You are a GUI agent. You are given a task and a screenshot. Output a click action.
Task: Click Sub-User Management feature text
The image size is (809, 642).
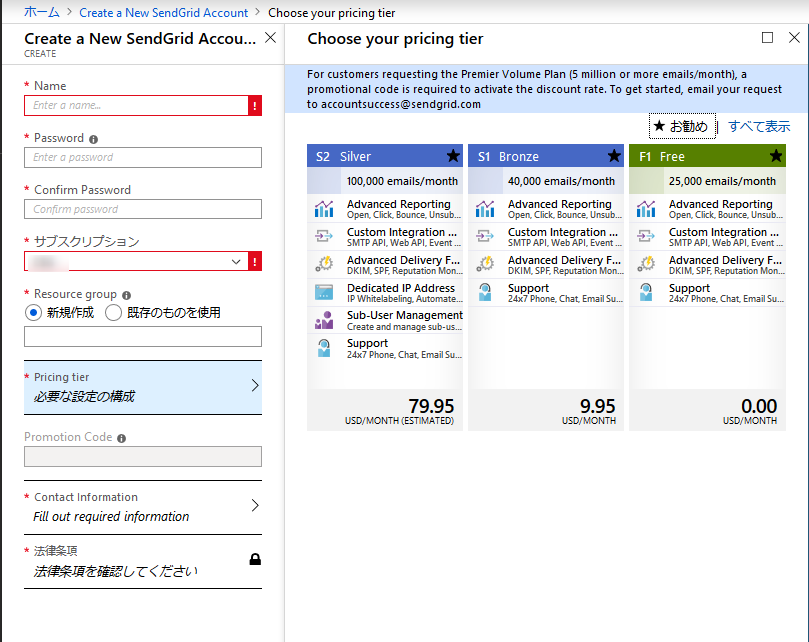click(405, 315)
